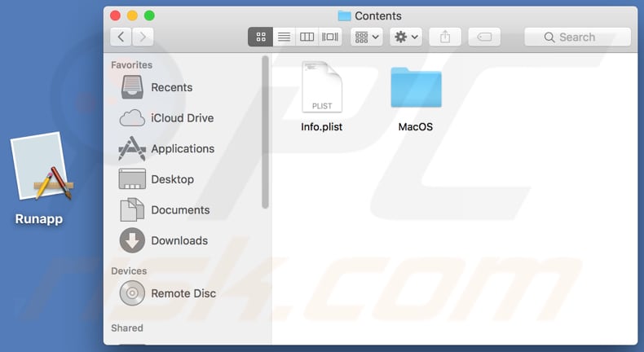Image resolution: width=644 pixels, height=352 pixels.
Task: Click the Shared section header
Action: [x=127, y=328]
